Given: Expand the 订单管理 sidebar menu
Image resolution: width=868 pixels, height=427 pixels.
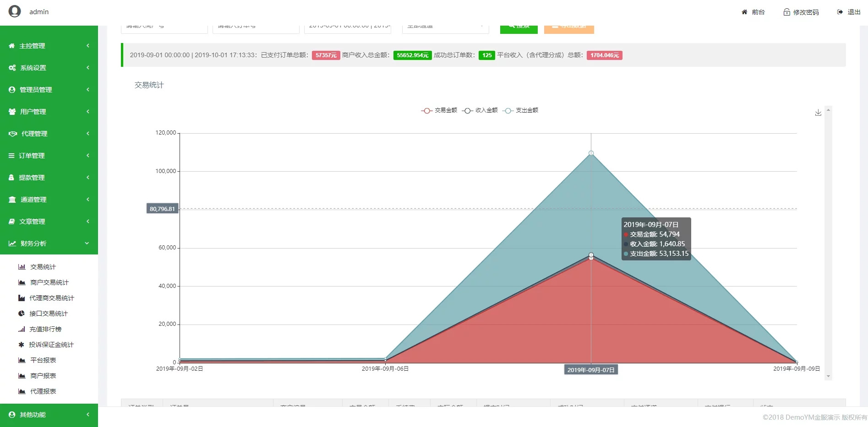Looking at the screenshot, I should pyautogui.click(x=49, y=156).
